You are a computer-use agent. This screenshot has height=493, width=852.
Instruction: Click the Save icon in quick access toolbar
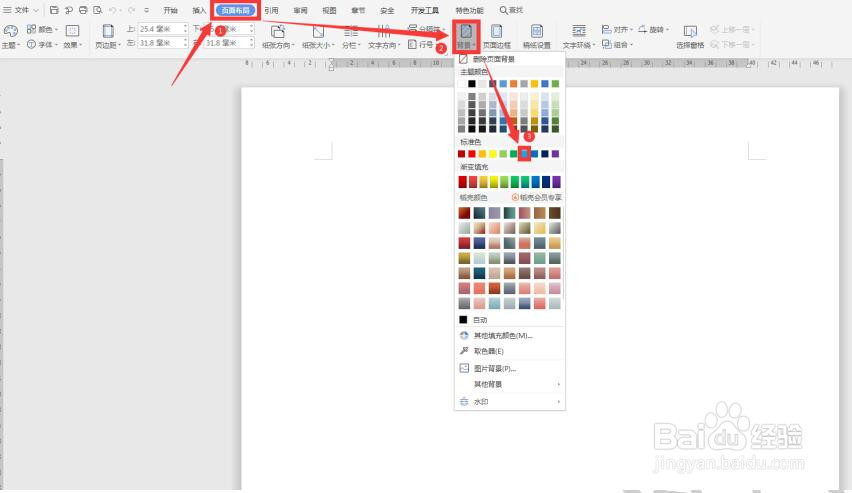(54, 10)
